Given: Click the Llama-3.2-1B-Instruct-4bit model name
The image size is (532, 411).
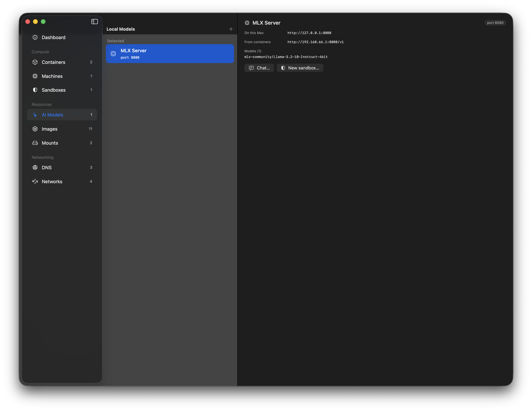Looking at the screenshot, I should (286, 57).
